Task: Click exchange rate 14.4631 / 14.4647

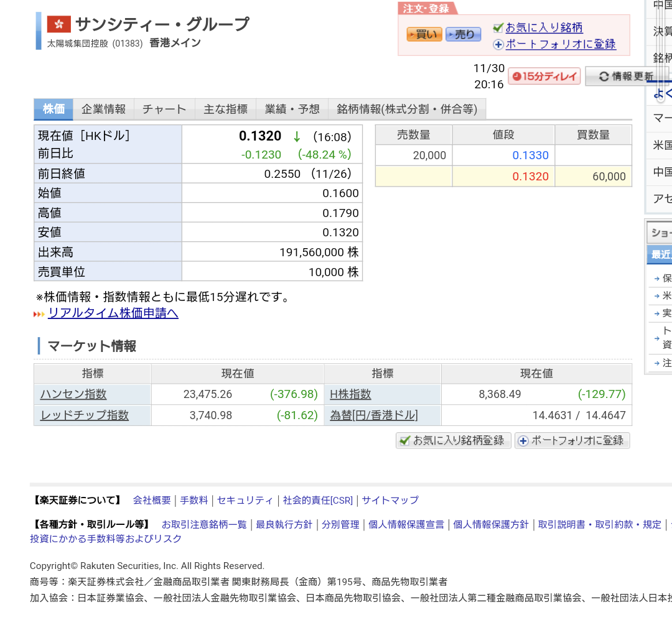Action: (x=579, y=415)
